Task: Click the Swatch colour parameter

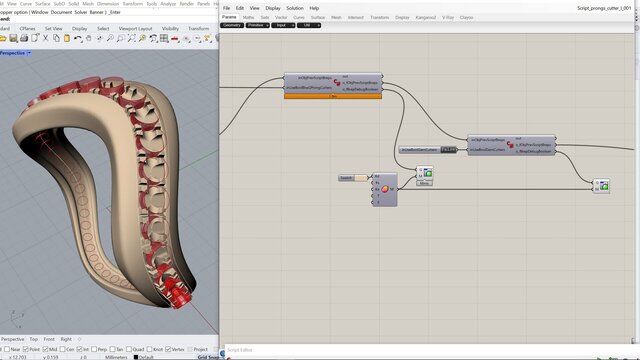Action: click(353, 178)
